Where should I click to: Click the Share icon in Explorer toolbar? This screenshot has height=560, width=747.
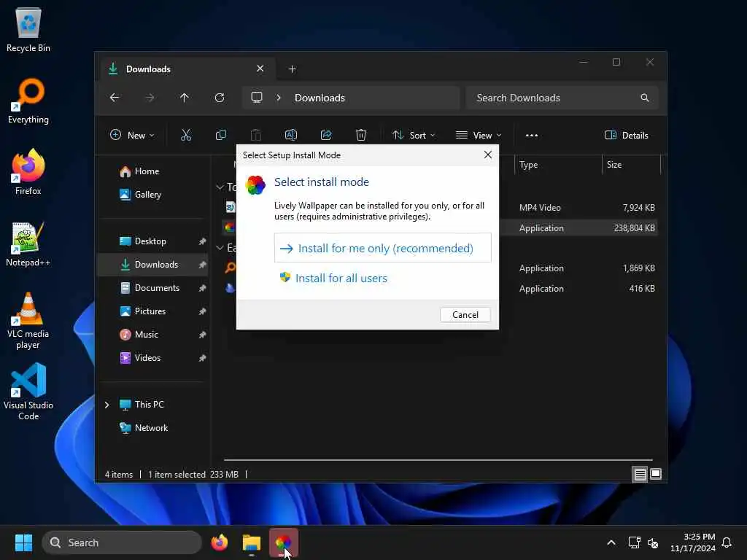tap(326, 135)
